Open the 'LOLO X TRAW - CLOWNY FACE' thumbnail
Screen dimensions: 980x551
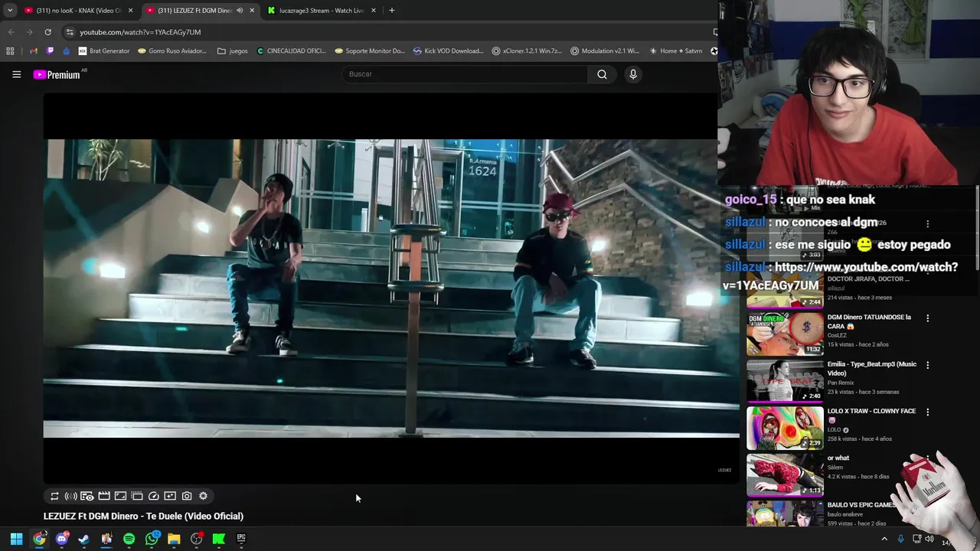[785, 427]
